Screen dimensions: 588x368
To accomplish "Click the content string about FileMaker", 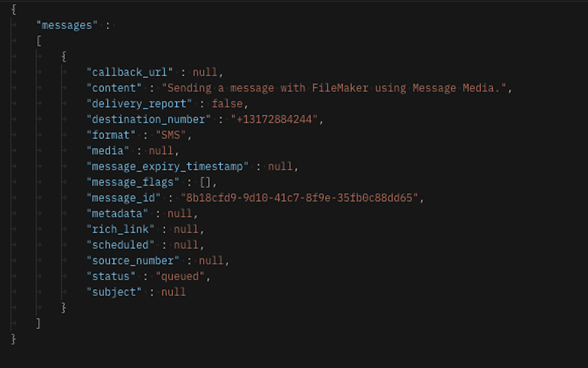I will [x=334, y=88].
